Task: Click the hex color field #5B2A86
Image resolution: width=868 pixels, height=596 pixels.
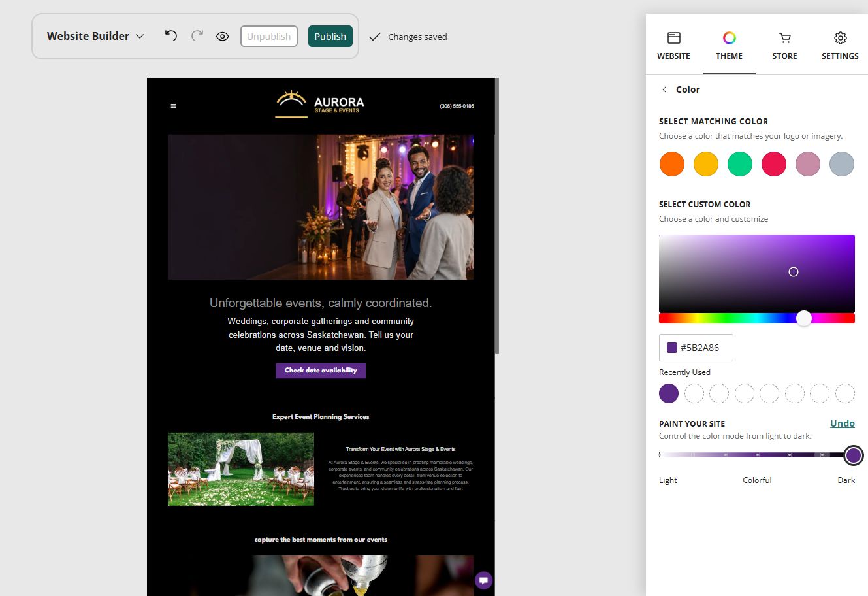Action: coord(696,348)
